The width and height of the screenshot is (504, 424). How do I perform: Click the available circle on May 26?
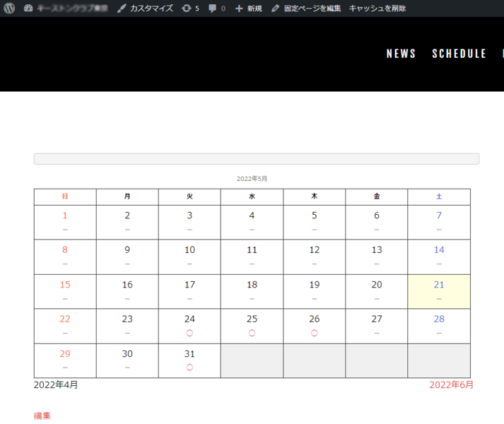tap(315, 333)
